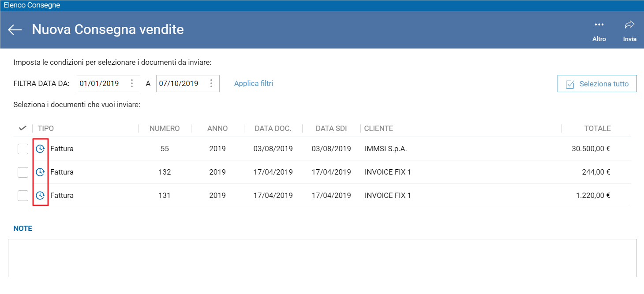Viewport: 644px width, 294px height.
Task: Sort by ANNO column header
Action: (217, 128)
